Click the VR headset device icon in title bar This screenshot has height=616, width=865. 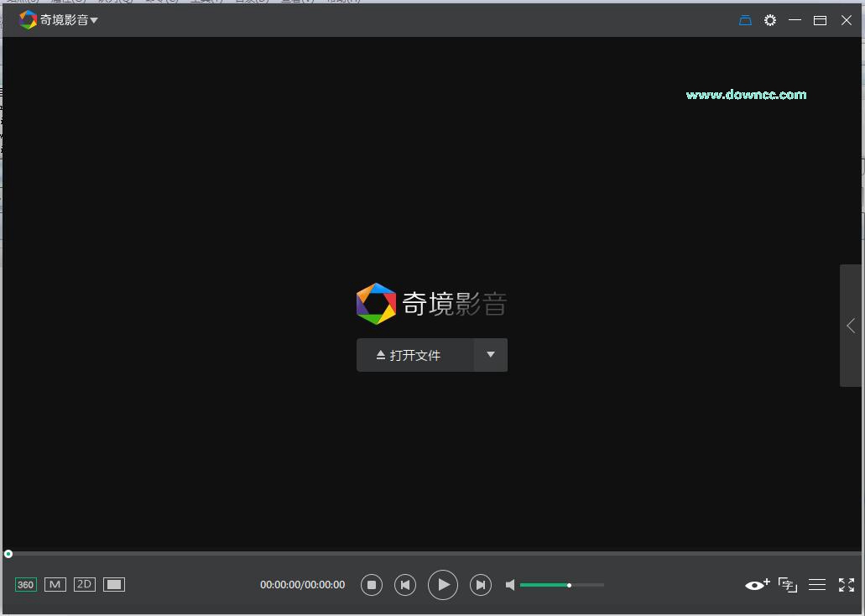[745, 20]
